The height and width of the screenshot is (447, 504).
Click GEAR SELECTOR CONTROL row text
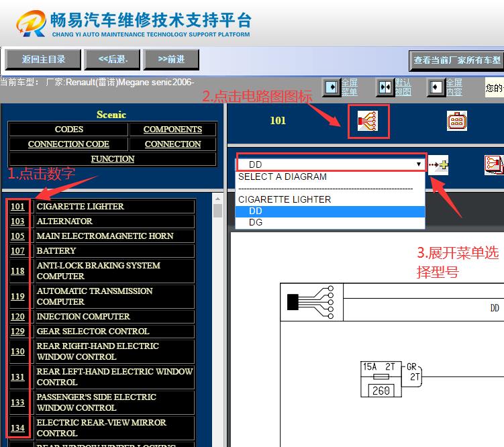93,332
